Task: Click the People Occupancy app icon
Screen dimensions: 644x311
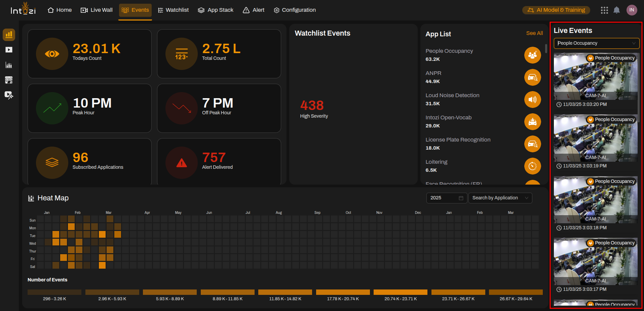Action: coord(532,55)
